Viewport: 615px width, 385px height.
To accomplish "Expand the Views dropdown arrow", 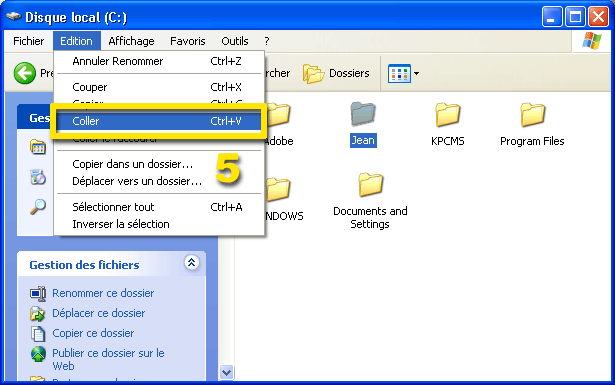I will pyautogui.click(x=417, y=73).
